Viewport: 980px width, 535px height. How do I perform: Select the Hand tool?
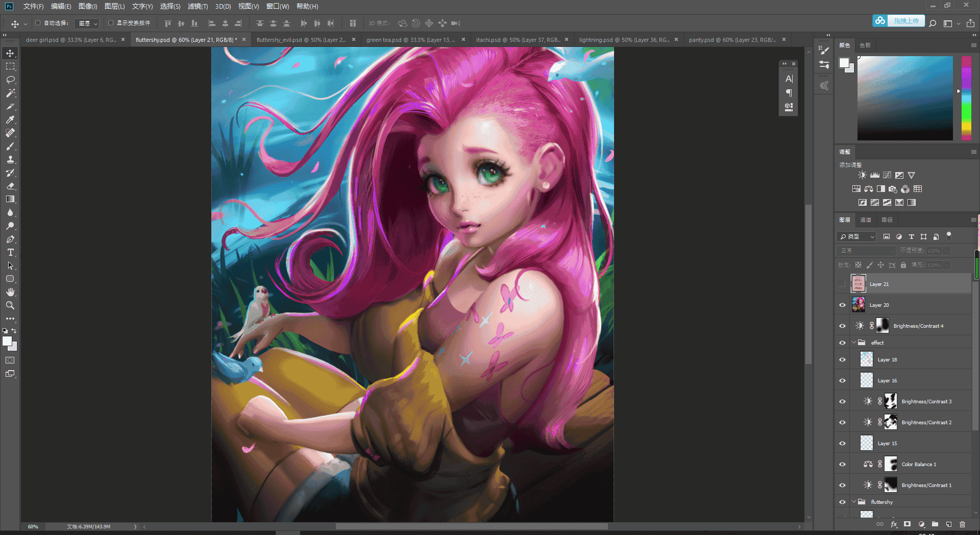coord(10,292)
